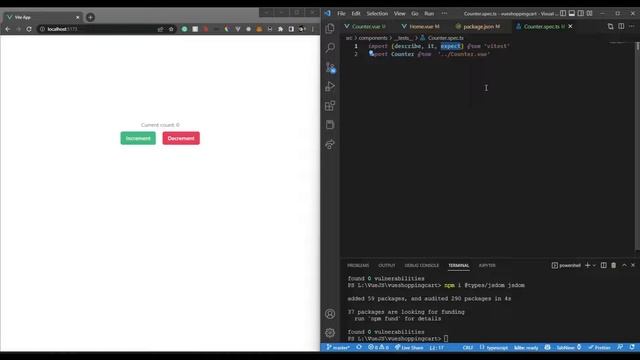Open editor More Actions ellipsis
This screenshot has height=360, width=640.
point(631,26)
